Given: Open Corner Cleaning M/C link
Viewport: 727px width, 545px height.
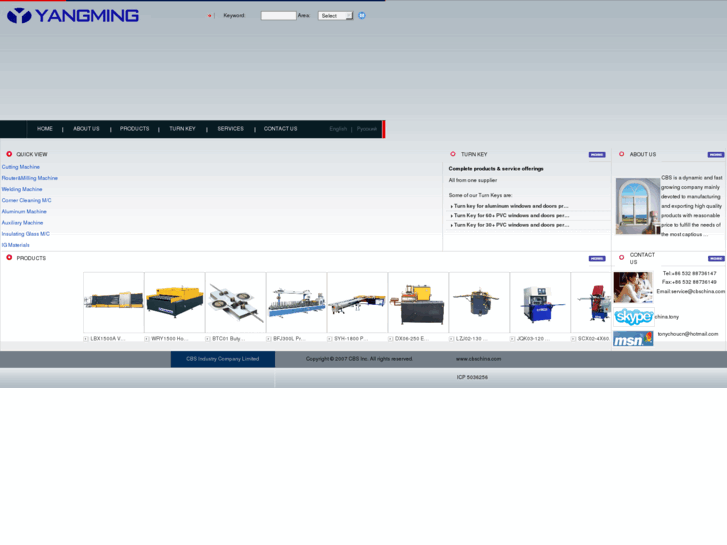Looking at the screenshot, I should pyautogui.click(x=26, y=200).
